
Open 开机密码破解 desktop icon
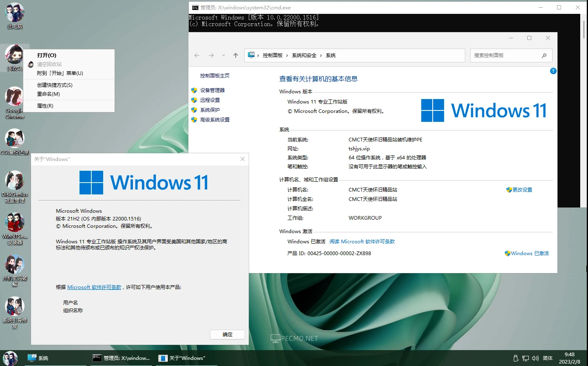[x=15, y=271]
